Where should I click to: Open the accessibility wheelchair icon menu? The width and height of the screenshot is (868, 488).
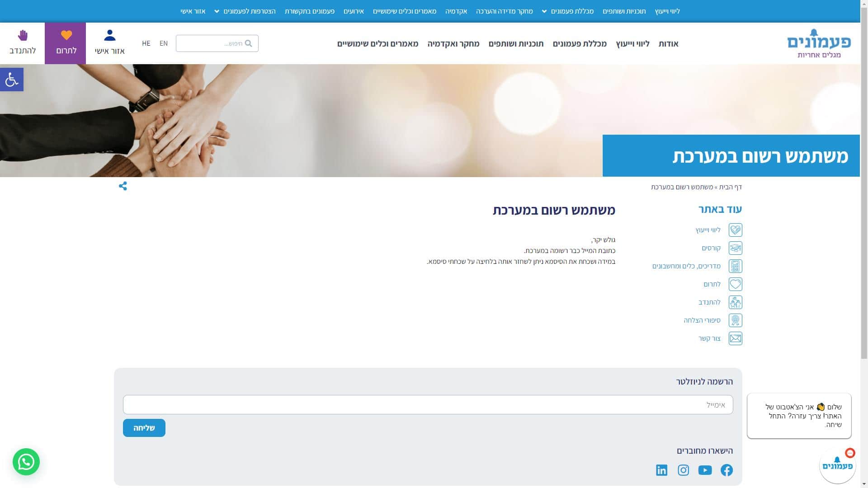click(x=11, y=80)
